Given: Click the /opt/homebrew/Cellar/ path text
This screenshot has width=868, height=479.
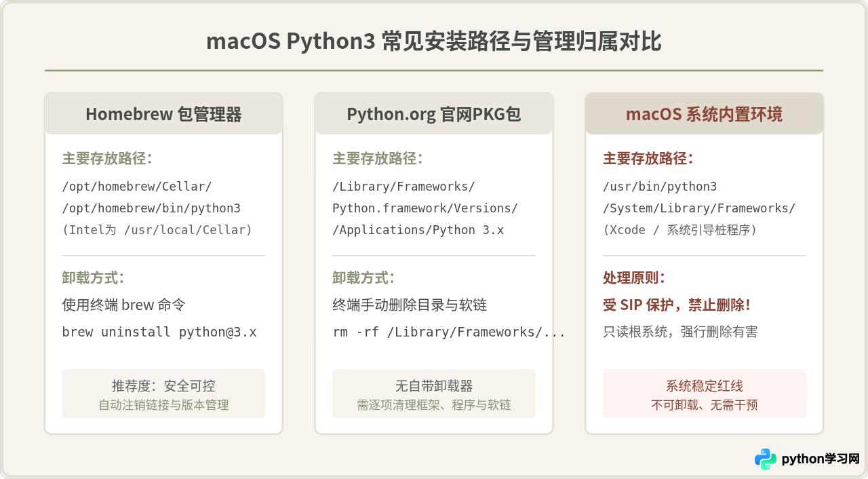Looking at the screenshot, I should [x=137, y=186].
